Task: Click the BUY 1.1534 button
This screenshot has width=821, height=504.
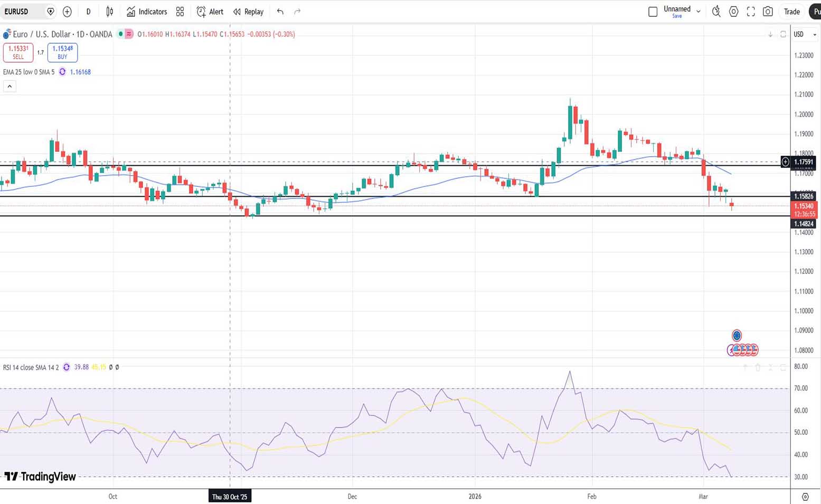Action: click(x=62, y=52)
